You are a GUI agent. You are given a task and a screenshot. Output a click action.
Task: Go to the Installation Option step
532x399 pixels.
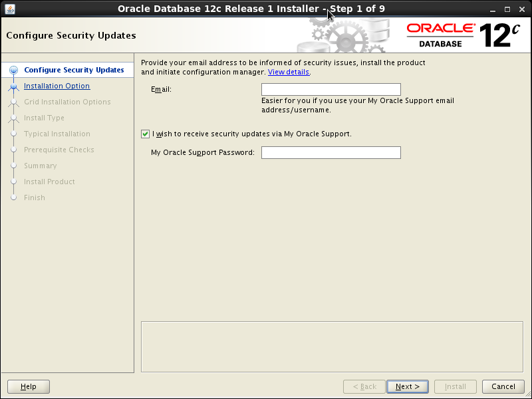pyautogui.click(x=57, y=86)
